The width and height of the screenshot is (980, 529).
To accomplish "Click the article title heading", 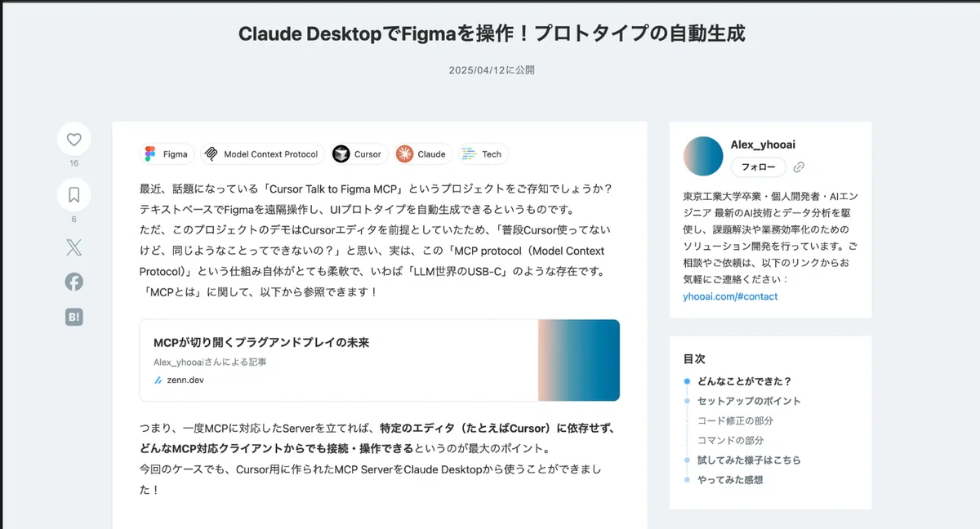I will (492, 33).
